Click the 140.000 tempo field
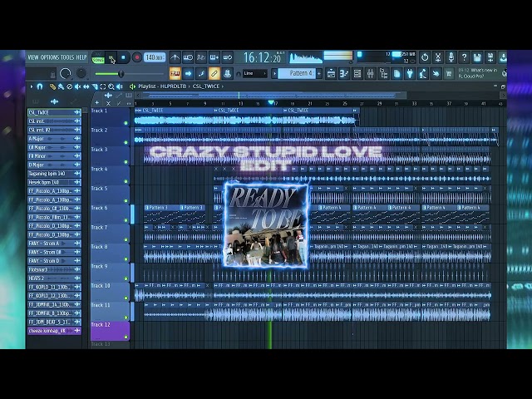This screenshot has height=399, width=532. 155,57
